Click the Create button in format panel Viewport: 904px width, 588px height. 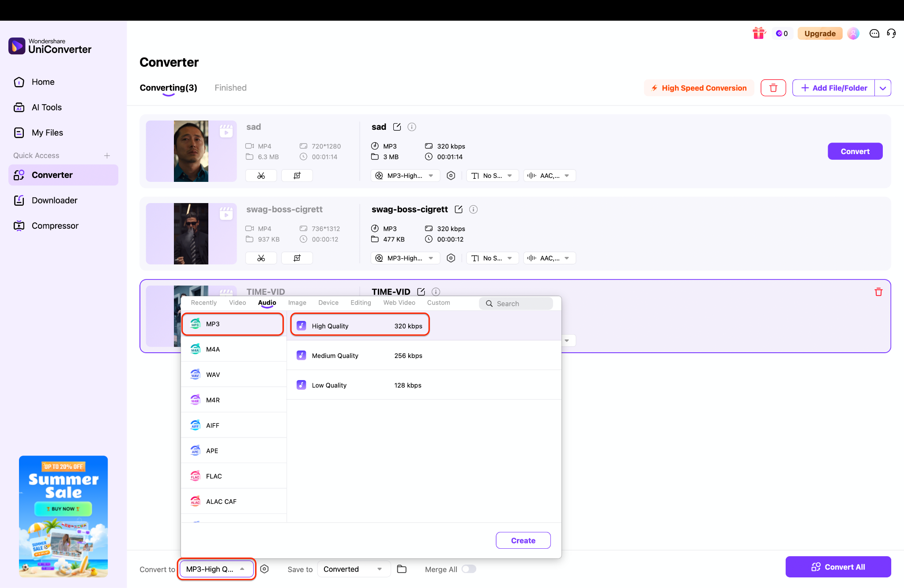click(x=523, y=540)
